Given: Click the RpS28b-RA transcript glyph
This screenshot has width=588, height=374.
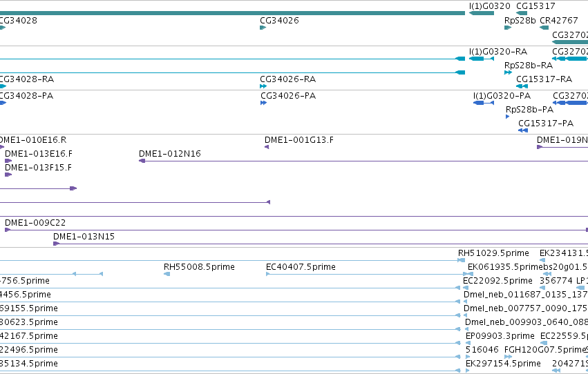Looking at the screenshot, I should pyautogui.click(x=508, y=72).
